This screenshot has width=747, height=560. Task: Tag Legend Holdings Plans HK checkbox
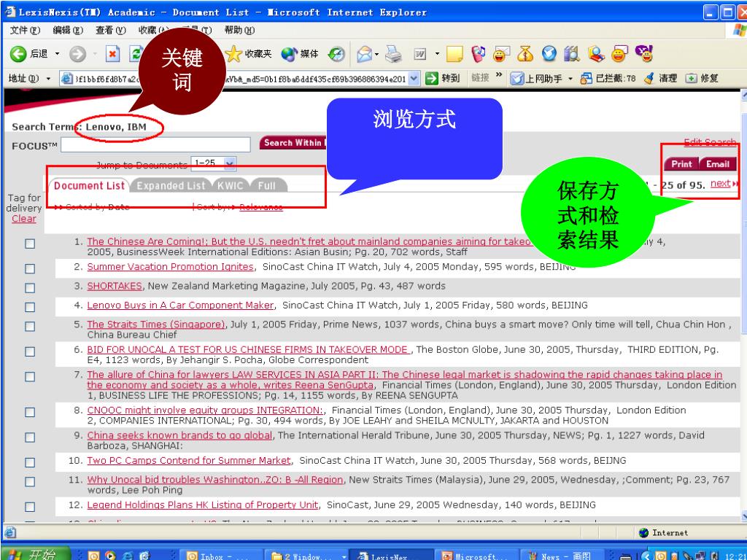(x=30, y=507)
